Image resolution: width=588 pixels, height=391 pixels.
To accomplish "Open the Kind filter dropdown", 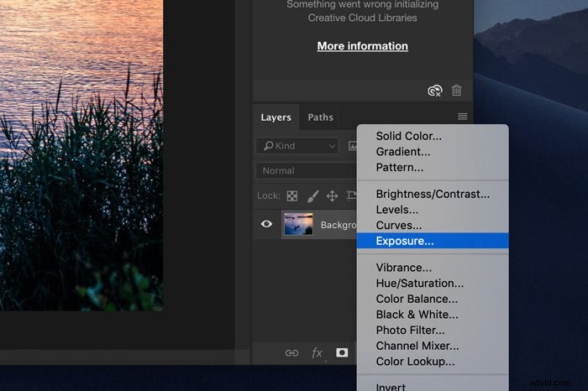I will pyautogui.click(x=297, y=146).
